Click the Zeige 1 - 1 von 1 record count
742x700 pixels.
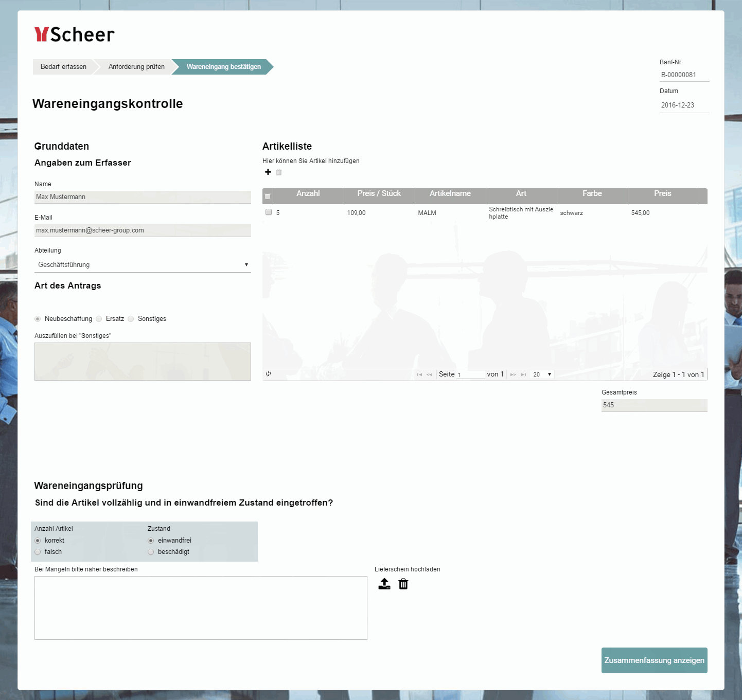[x=679, y=374]
